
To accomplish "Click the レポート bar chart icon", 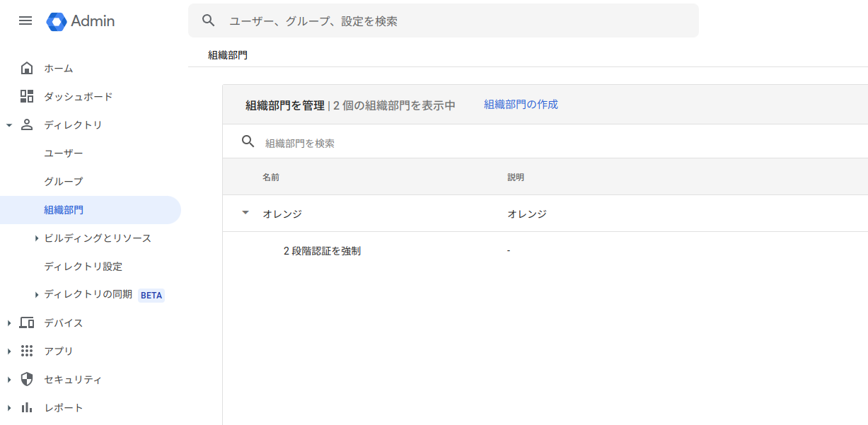I will 27,408.
